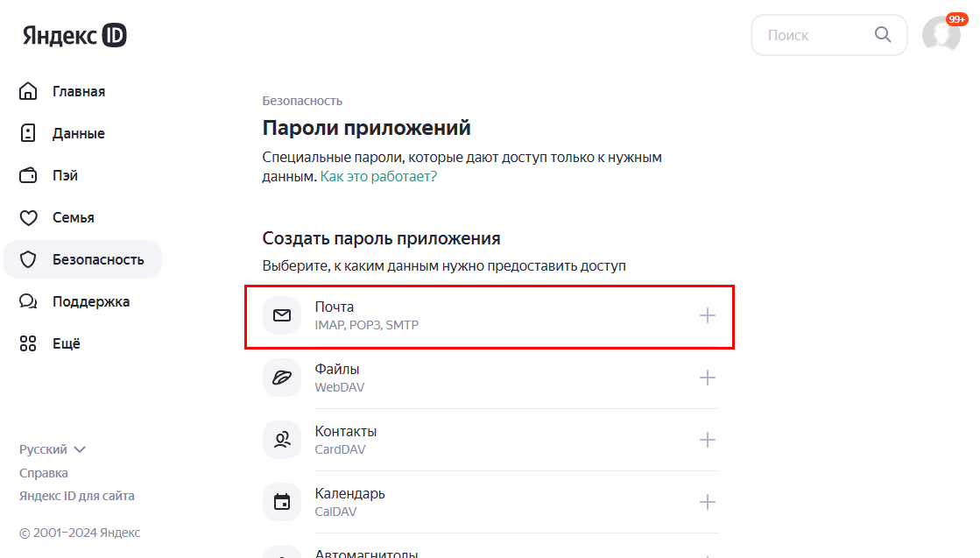Click the Yandex ID logo
The width and height of the screenshot is (980, 558).
[74, 35]
